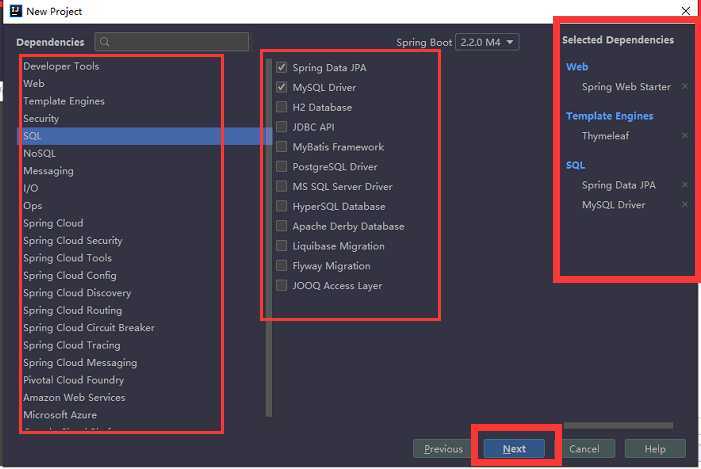Image resolution: width=701 pixels, height=469 pixels.
Task: Select the Ops category
Action: click(x=33, y=206)
